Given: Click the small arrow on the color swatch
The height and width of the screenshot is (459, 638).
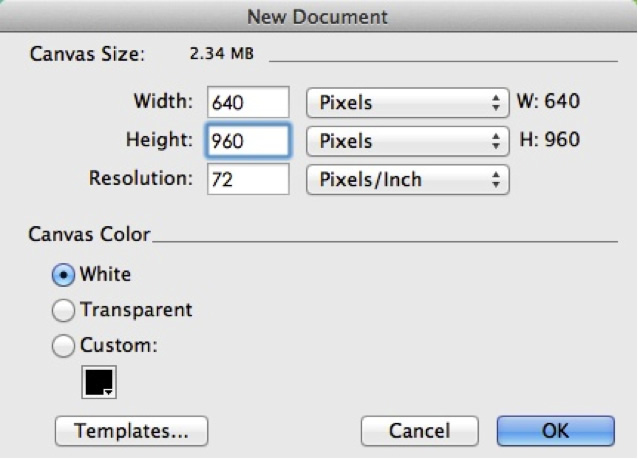Looking at the screenshot, I should click(108, 392).
